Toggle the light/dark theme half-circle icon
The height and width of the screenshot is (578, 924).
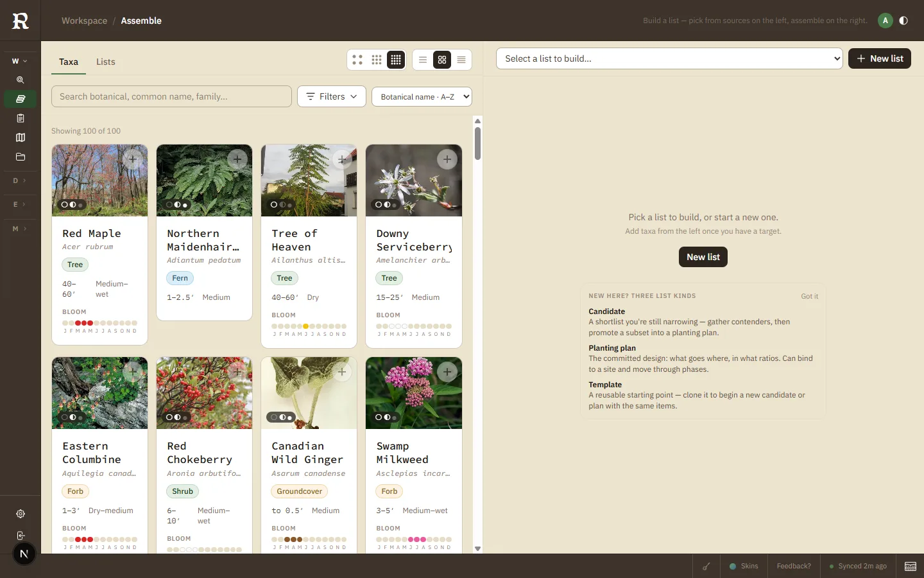pyautogui.click(x=903, y=21)
